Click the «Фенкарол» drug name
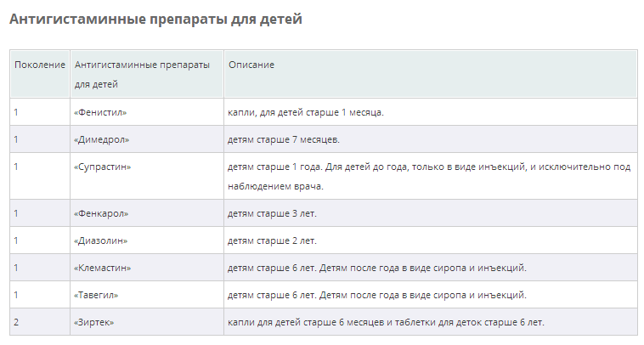Image resolution: width=644 pixels, height=345 pixels. (x=102, y=213)
